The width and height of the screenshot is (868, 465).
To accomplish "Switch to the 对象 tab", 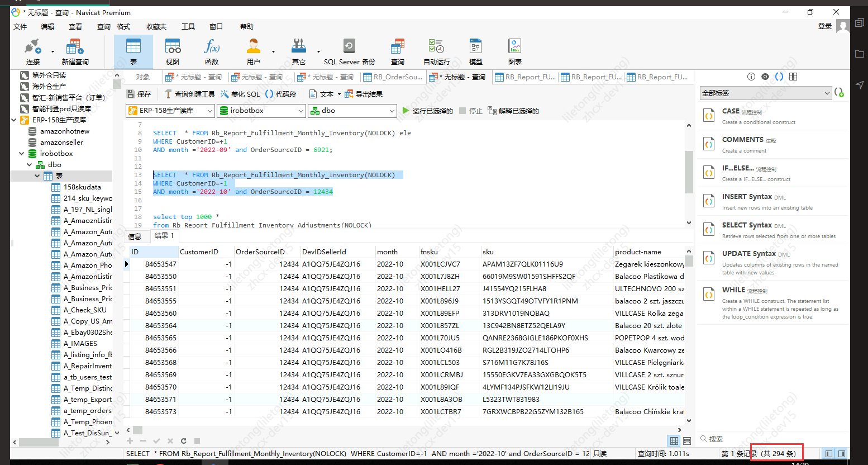I will (143, 77).
